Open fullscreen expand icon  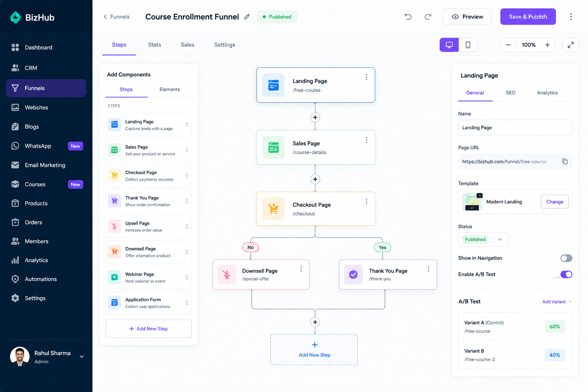click(x=570, y=45)
